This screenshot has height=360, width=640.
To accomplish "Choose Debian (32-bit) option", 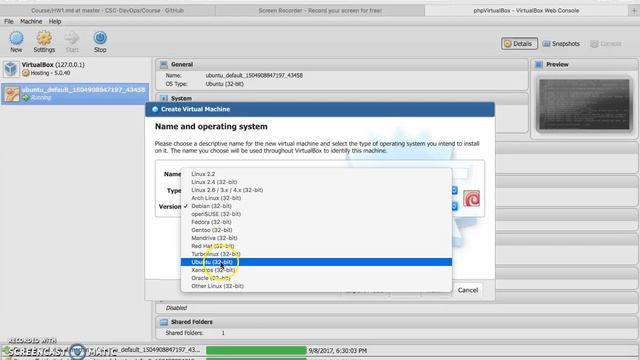I will tap(316, 206).
